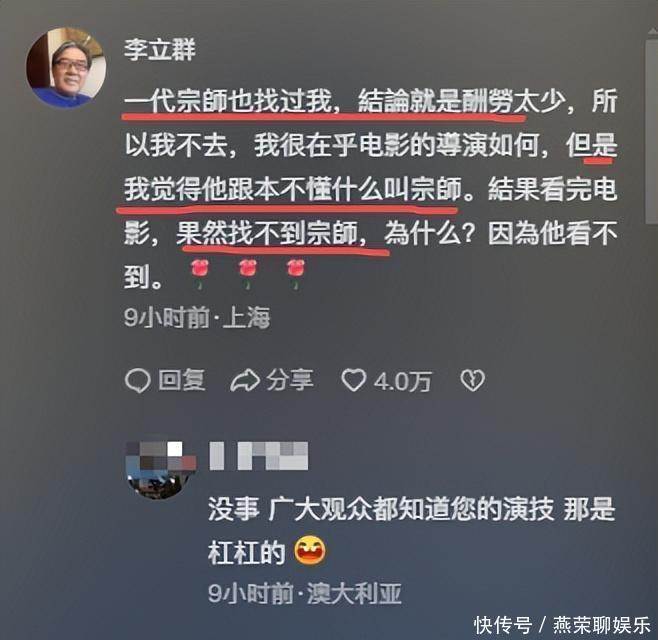658x640 pixels.
Task: Click the first rose emoji
Action: click(200, 274)
